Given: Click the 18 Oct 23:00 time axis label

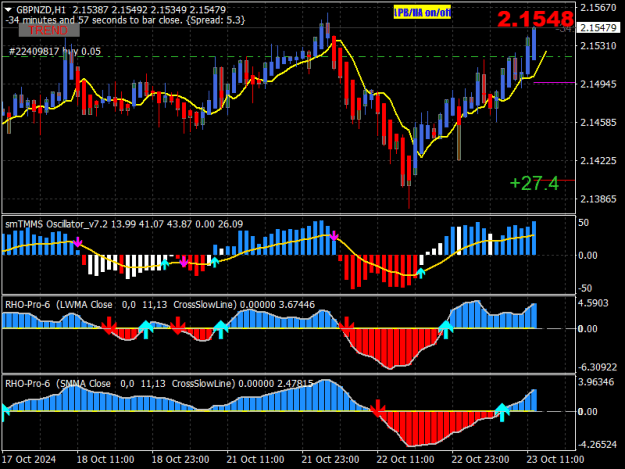Looking at the screenshot, I should [x=180, y=459].
